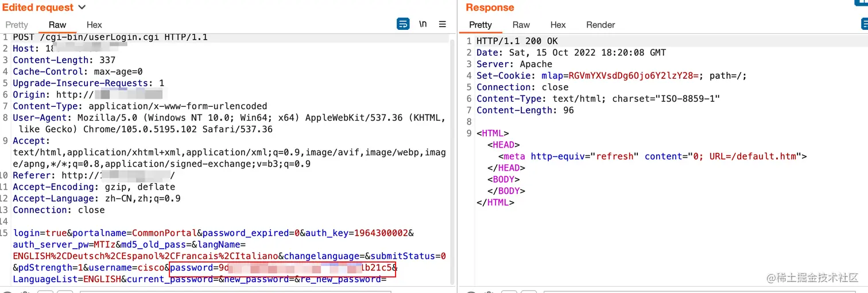Click the meta http-equiv refresh line
868x293 pixels.
click(652, 156)
